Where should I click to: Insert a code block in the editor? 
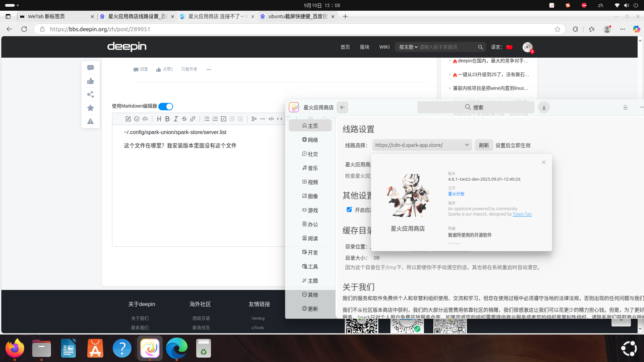click(x=271, y=119)
